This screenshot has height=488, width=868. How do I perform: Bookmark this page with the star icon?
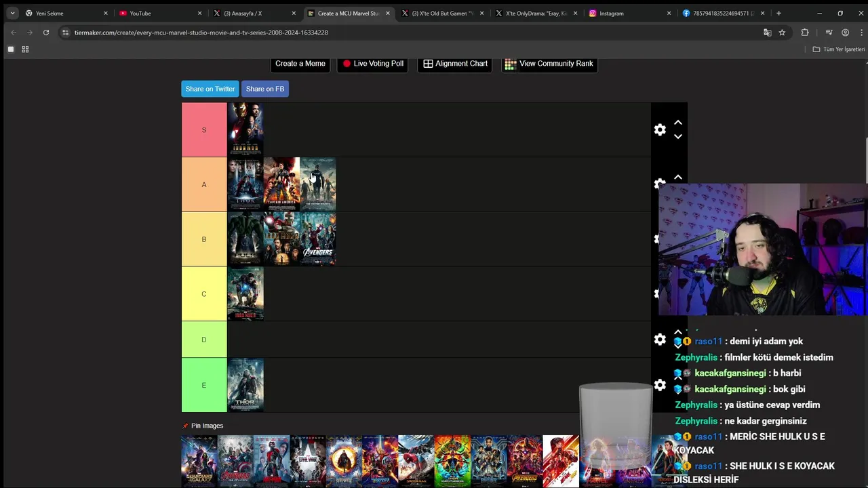click(x=782, y=32)
